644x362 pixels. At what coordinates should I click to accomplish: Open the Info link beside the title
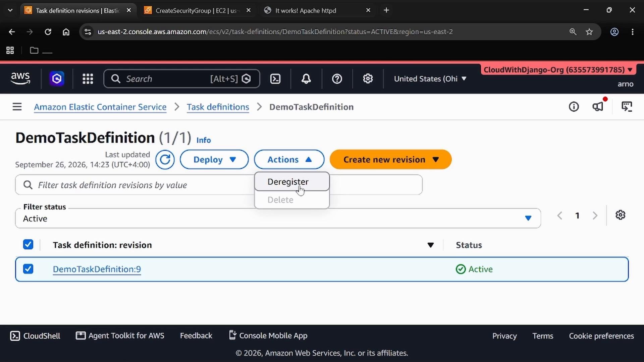204,140
